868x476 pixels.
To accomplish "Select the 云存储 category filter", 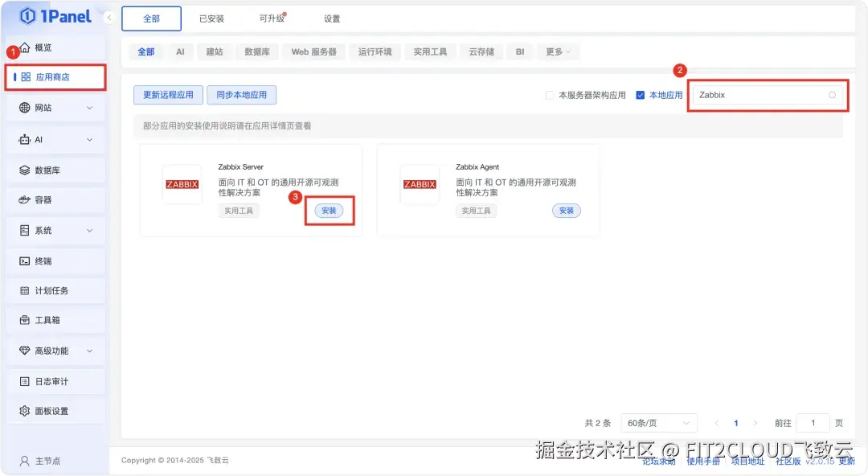I will 481,51.
